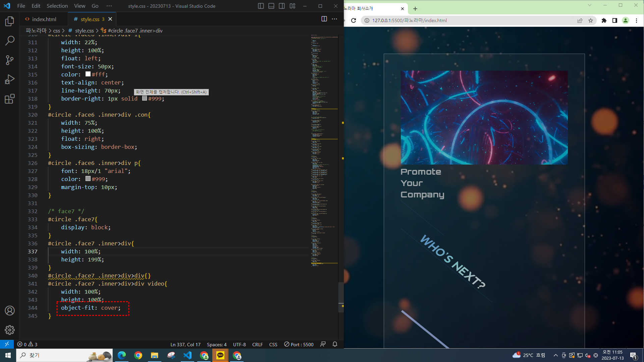This screenshot has height=362, width=644.
Task: Open the Accounts icon in activity bar
Action: (10, 311)
